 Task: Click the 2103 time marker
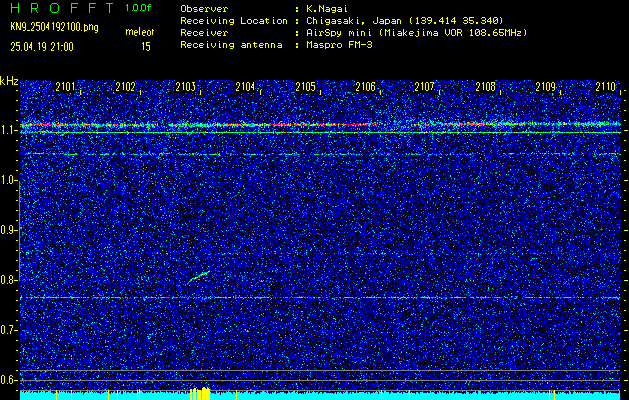click(x=185, y=86)
